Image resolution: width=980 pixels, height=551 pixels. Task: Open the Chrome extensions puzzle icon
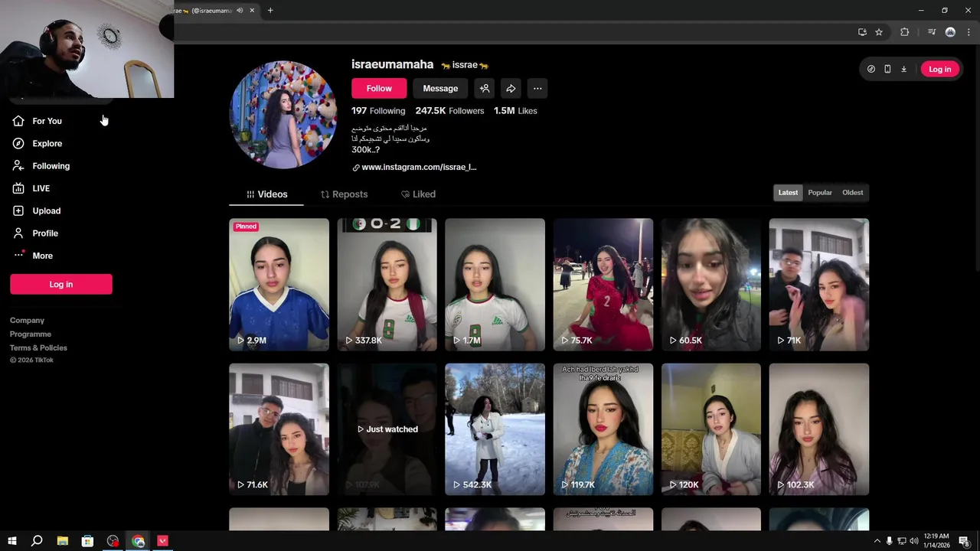(904, 32)
